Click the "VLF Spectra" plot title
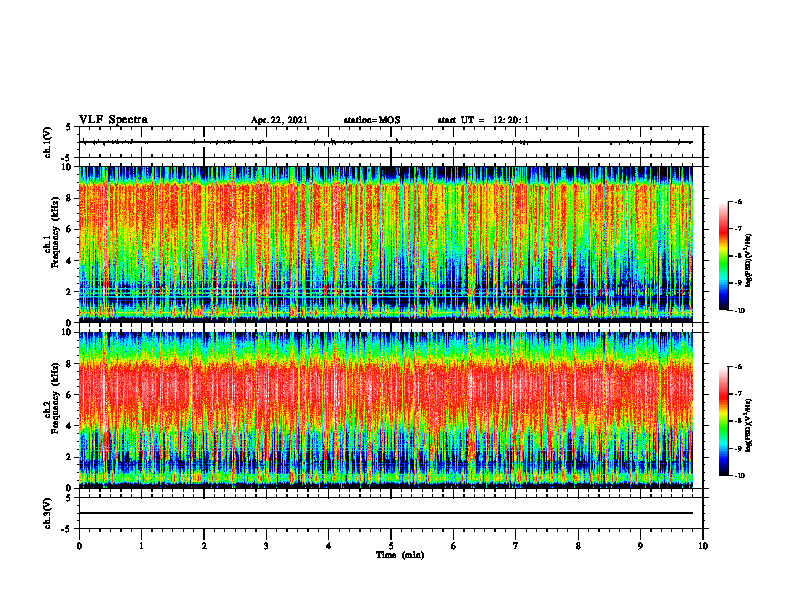792x612 pixels. pos(113,120)
